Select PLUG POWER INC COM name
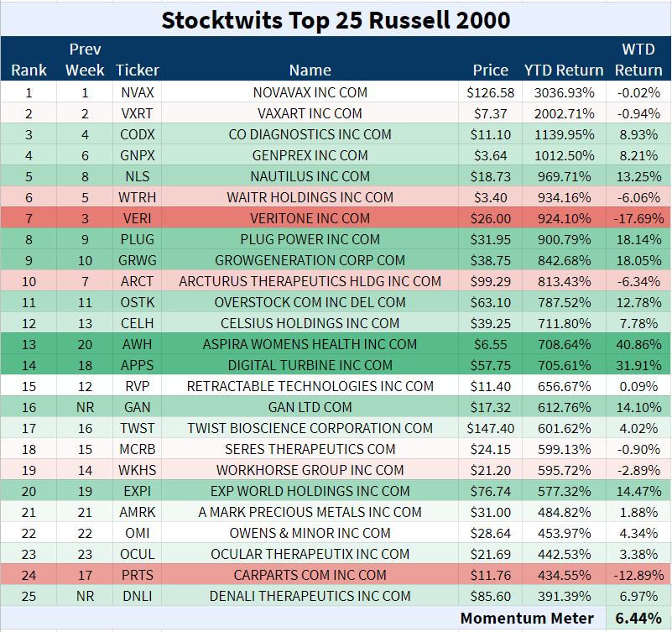Viewport: 672px width, 632px height. (310, 239)
